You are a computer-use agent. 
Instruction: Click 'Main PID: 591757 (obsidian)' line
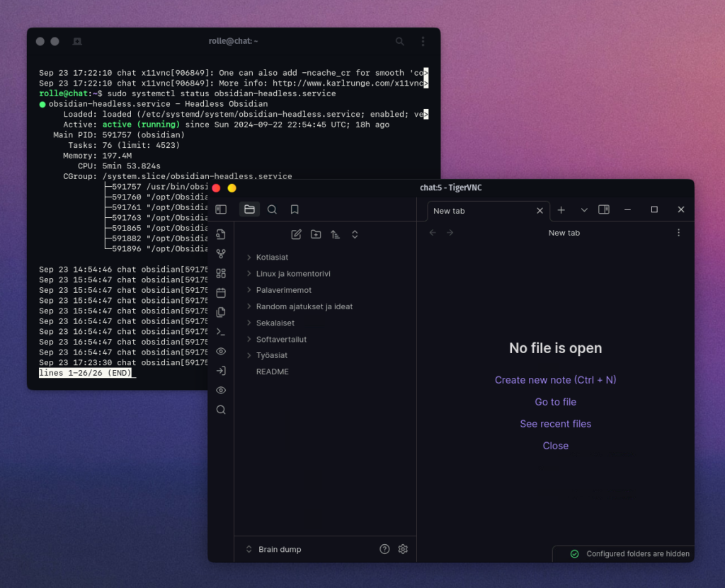click(x=119, y=135)
